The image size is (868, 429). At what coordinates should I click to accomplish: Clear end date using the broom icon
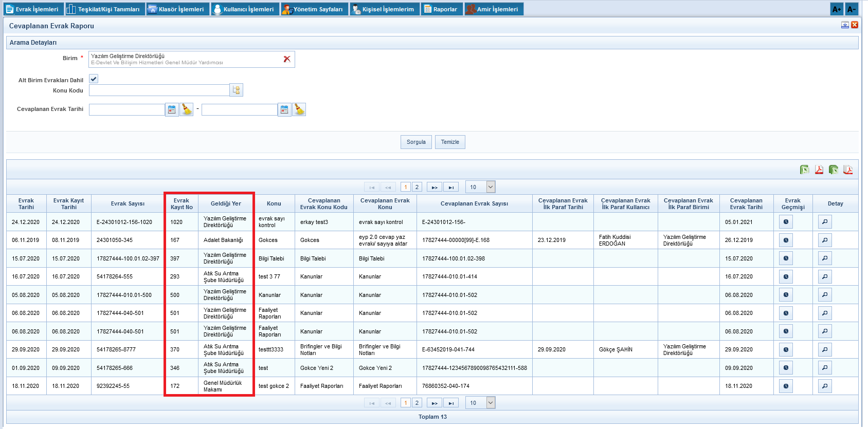click(299, 109)
